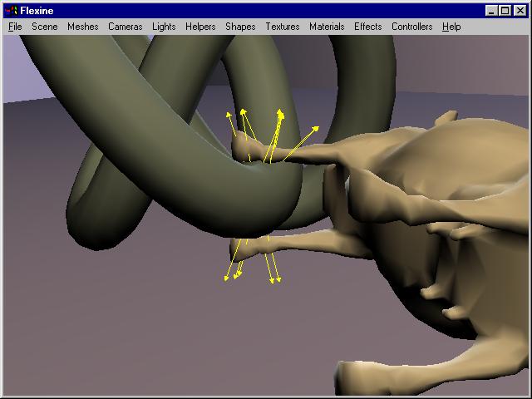Viewport: 532px width, 399px height.
Task: Open the Effects menu
Action: tap(367, 27)
